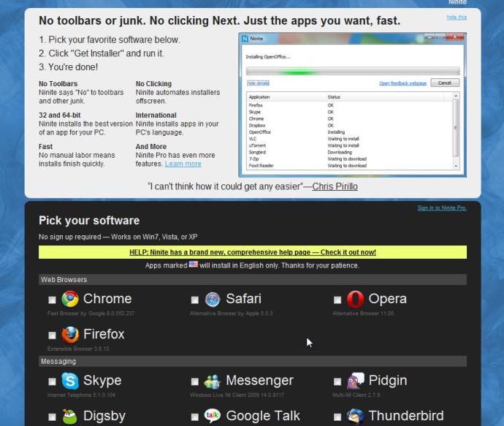The height and width of the screenshot is (426, 504).
Task: Check the Chrome checkbox
Action: tap(52, 300)
